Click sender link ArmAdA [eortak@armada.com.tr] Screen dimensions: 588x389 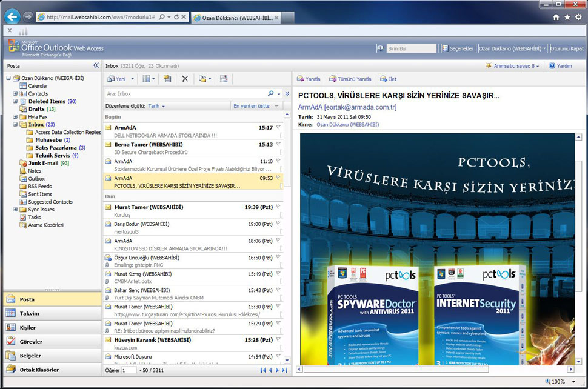(347, 107)
